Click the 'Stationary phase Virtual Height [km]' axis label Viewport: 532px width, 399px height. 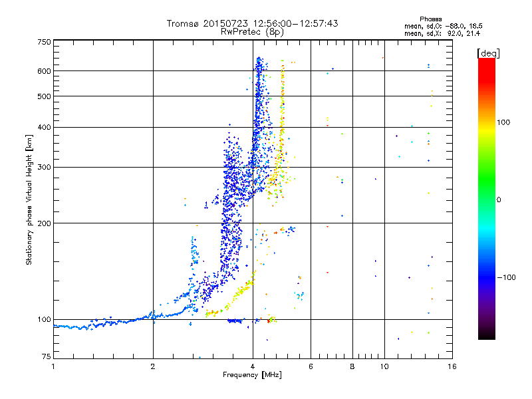(x=29, y=199)
